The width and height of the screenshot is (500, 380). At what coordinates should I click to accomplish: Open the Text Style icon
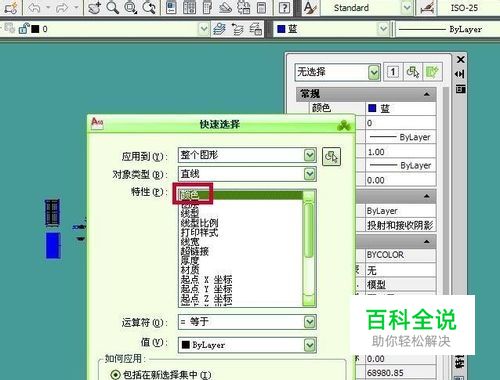point(311,8)
